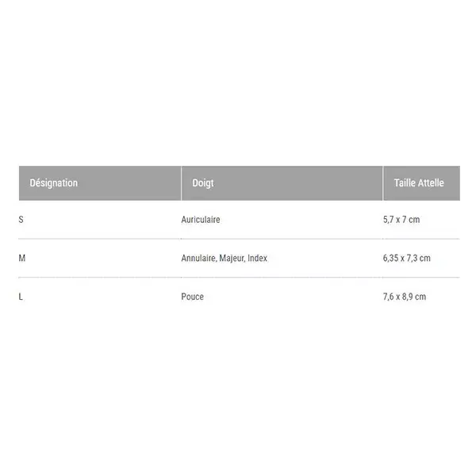Click the 5,7 x 7 cm splint size

401,220
